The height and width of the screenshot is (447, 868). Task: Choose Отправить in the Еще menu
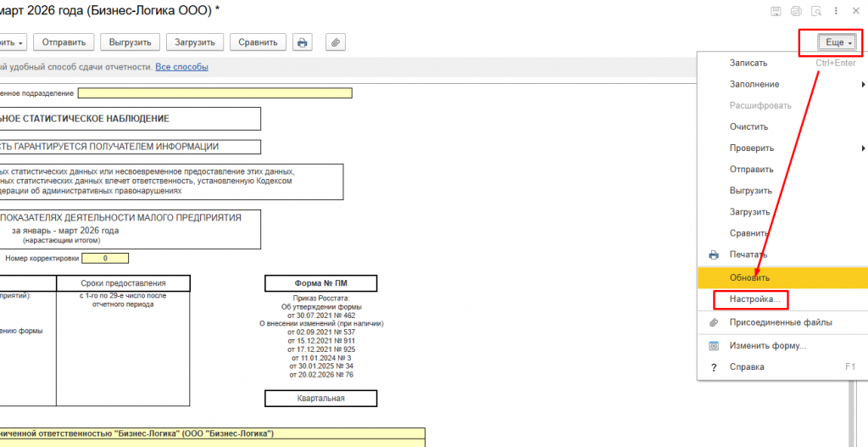click(782, 170)
